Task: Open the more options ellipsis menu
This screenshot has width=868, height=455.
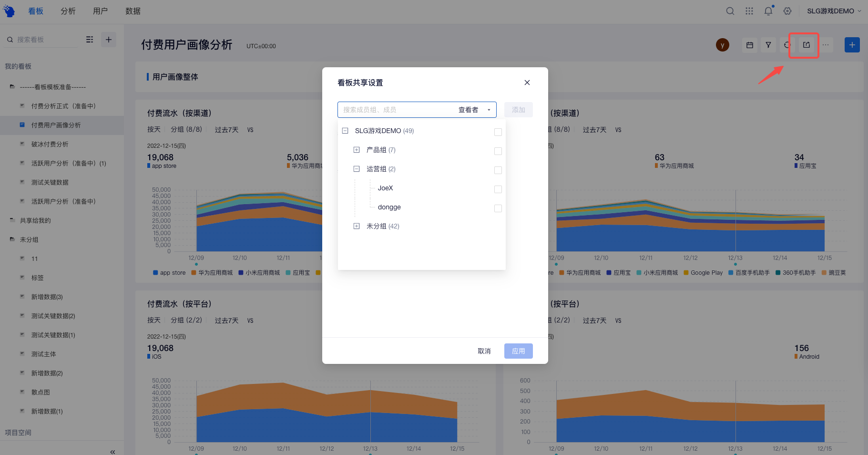Action: tap(826, 45)
